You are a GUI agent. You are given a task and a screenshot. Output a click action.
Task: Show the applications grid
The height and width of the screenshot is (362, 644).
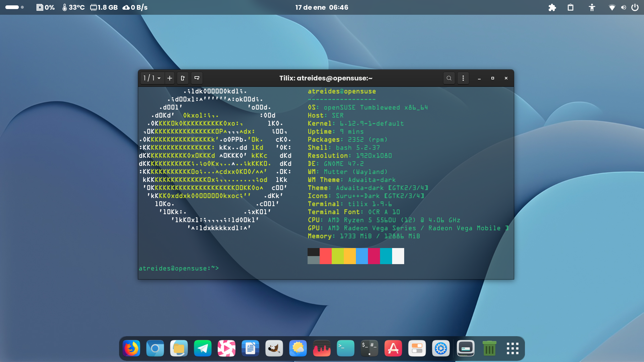(x=513, y=349)
